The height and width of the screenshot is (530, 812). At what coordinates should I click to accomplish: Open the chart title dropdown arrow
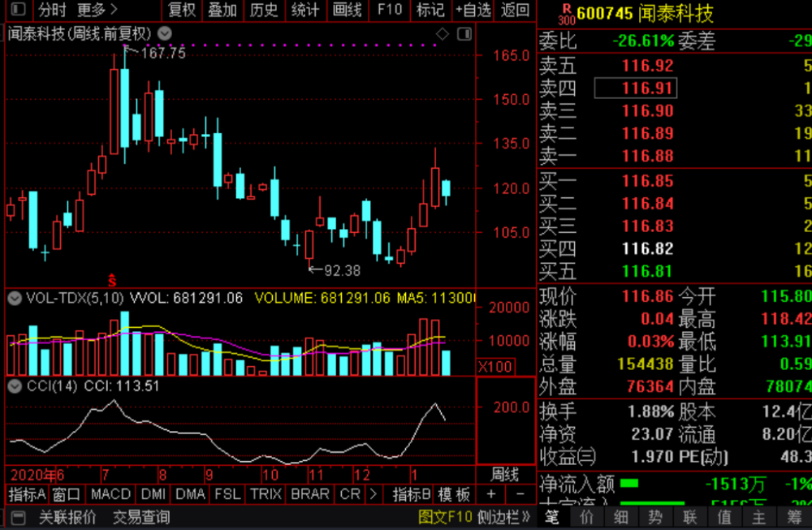tap(165, 33)
